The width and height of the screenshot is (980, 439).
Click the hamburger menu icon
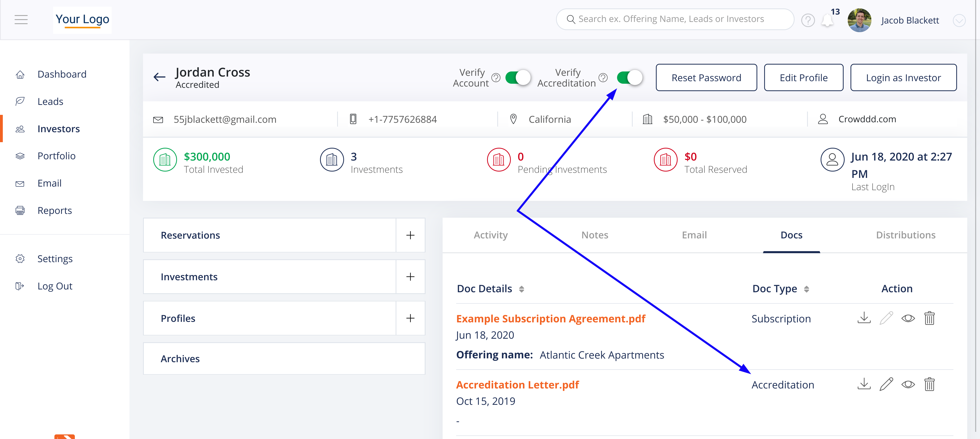21,19
